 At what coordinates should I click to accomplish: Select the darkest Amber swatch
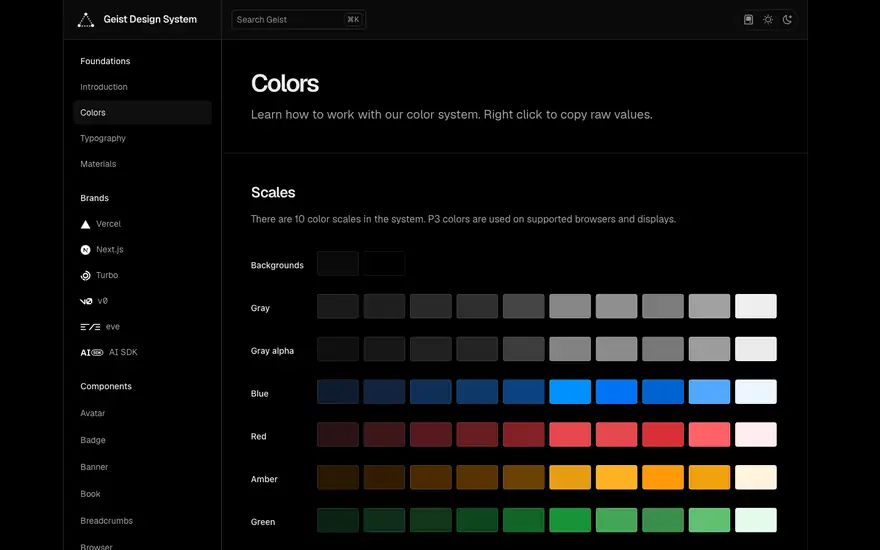click(338, 477)
